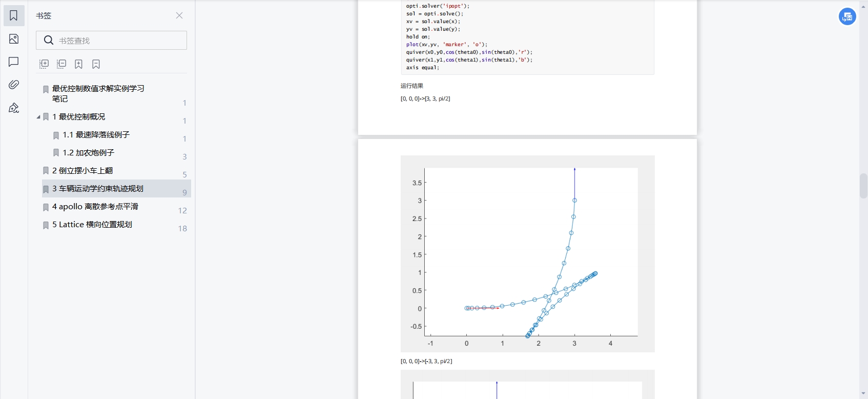Click bookmark icon beside 5 Lattice 横向位置规划
This screenshot has height=399, width=868.
click(46, 225)
